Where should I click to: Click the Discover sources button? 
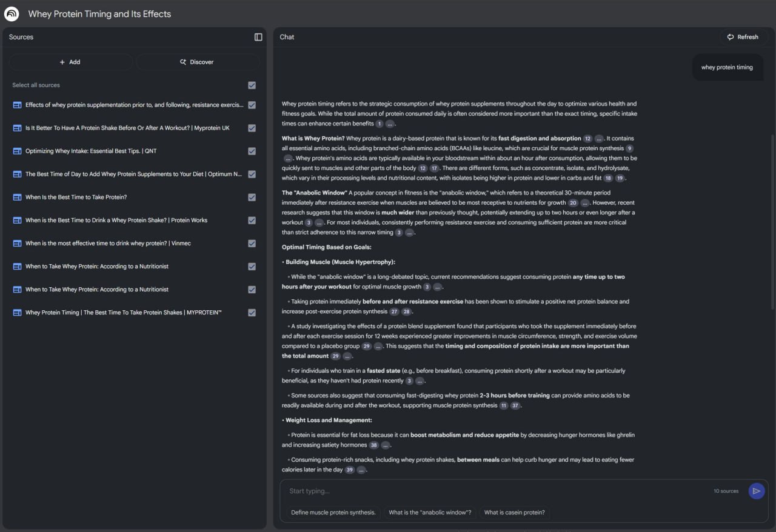click(198, 62)
